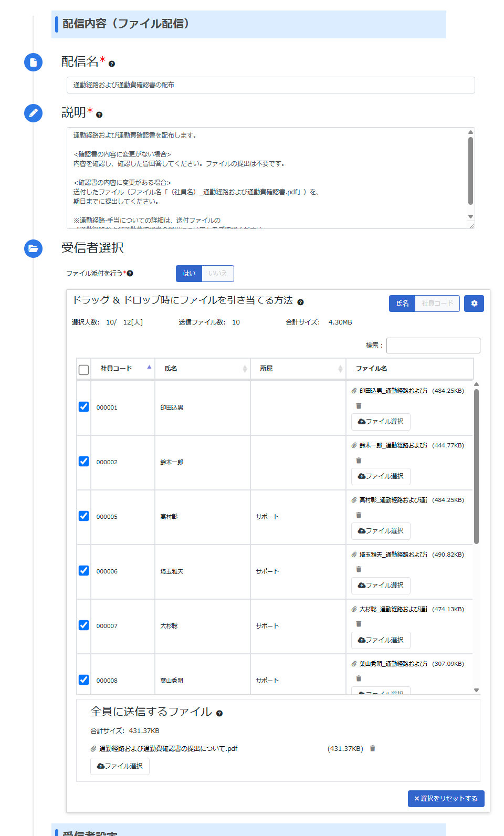Remove the shared PDF file using trash icon

click(x=372, y=748)
